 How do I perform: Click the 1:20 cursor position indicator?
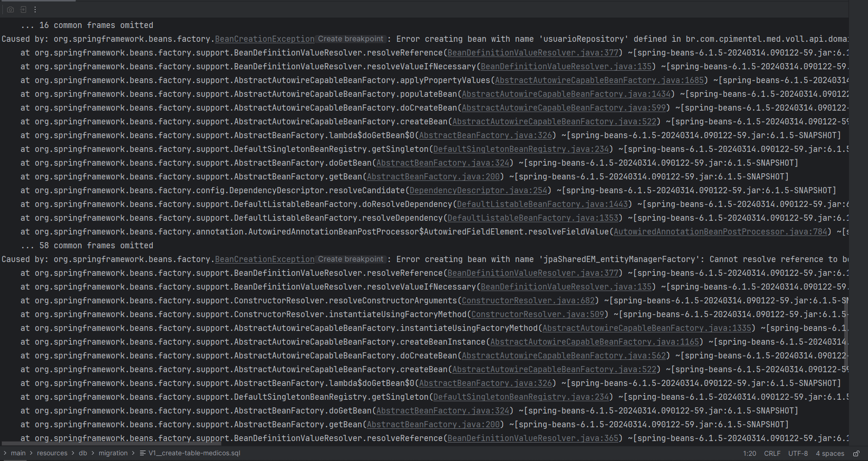pos(749,453)
